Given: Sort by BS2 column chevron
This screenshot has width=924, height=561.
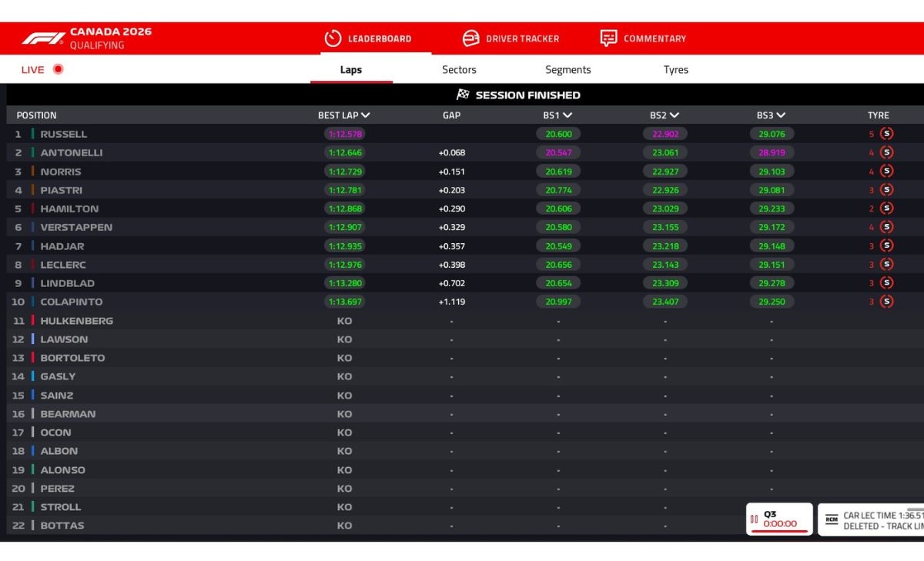Looking at the screenshot, I should tap(675, 115).
